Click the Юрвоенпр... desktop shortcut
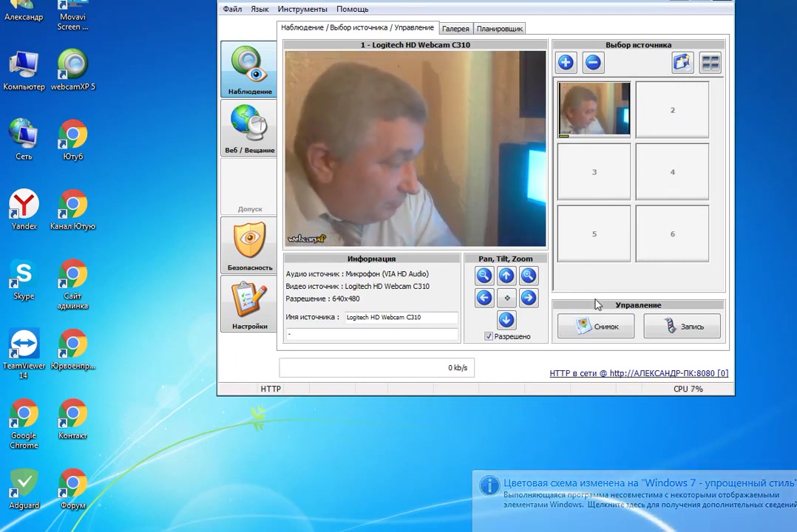The width and height of the screenshot is (797, 532). 72,349
